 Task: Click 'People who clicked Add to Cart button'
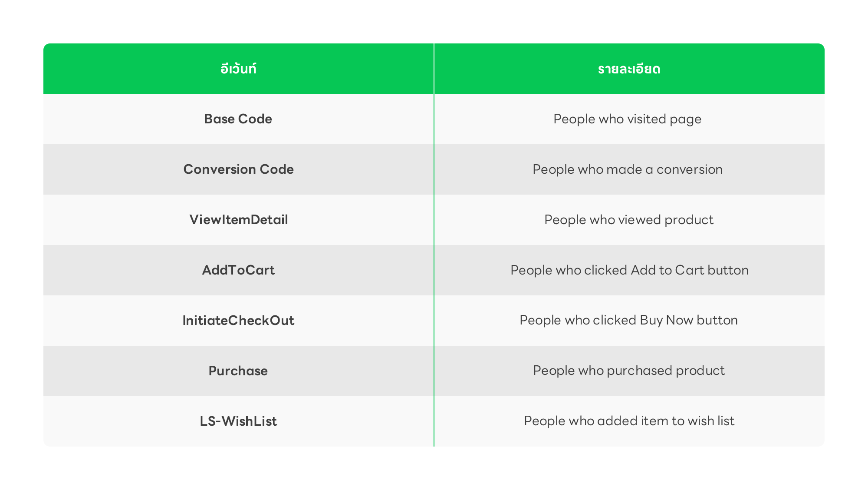click(x=629, y=270)
